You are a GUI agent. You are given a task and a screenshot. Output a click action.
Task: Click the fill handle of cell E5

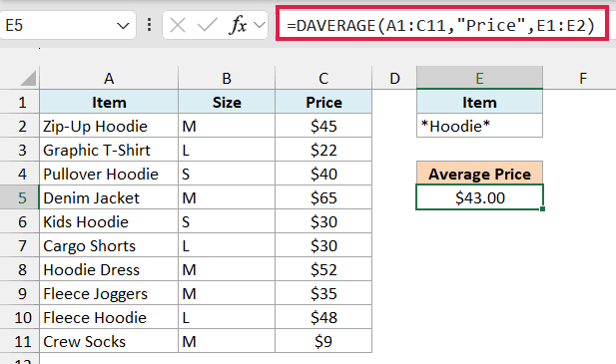[x=542, y=209]
